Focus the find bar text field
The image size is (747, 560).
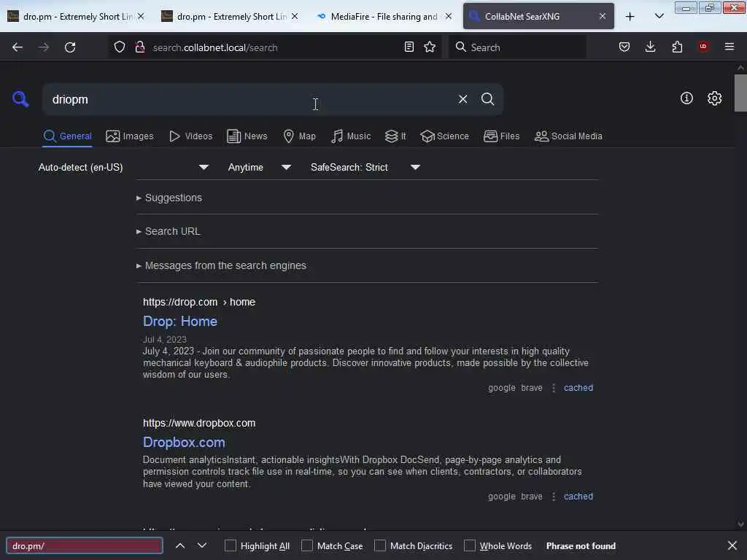click(x=85, y=545)
